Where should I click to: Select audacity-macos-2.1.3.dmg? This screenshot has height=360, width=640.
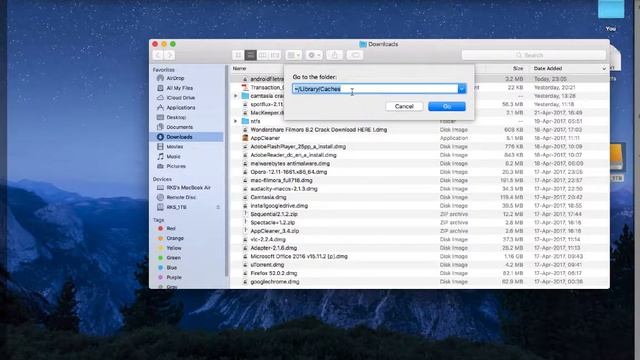click(x=420, y=189)
